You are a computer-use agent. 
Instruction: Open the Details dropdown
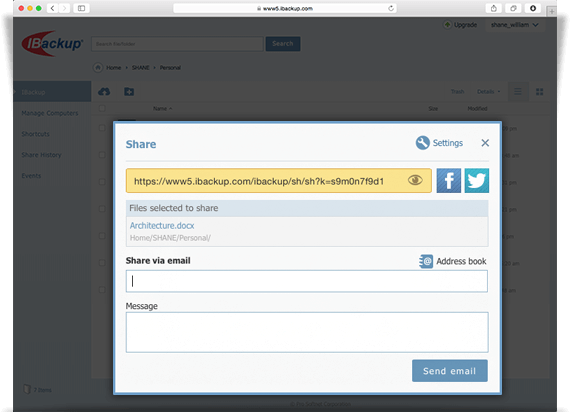pyautogui.click(x=489, y=92)
